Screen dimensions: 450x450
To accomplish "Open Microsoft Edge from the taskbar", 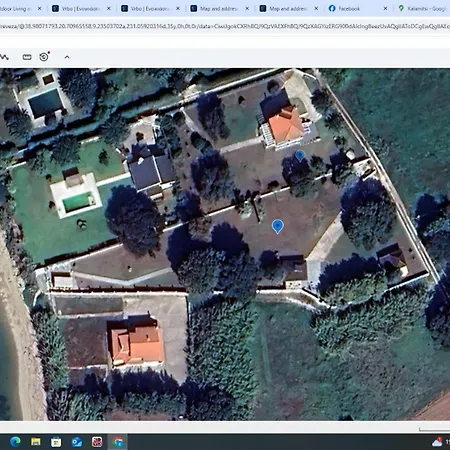I will click(15, 442).
